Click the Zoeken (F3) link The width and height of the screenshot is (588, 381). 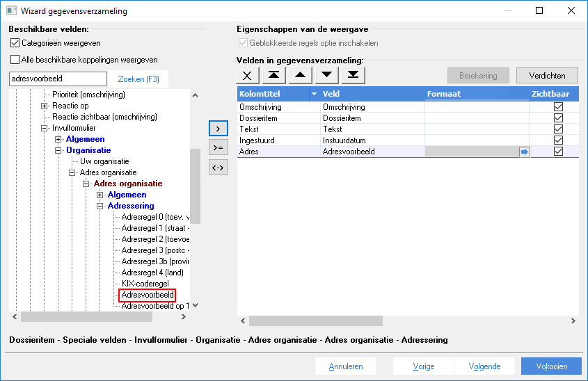coord(138,79)
